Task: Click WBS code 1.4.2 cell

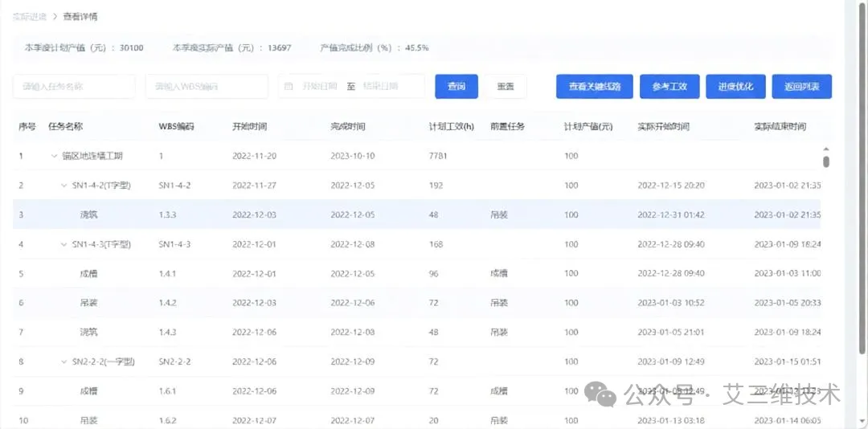Action: [167, 303]
